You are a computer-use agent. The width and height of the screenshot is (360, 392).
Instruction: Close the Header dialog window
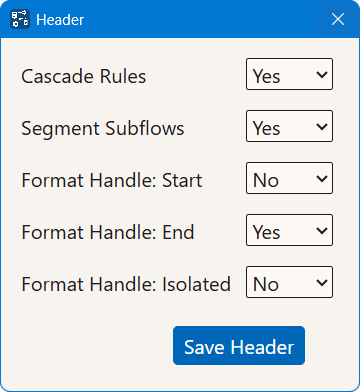(x=338, y=19)
